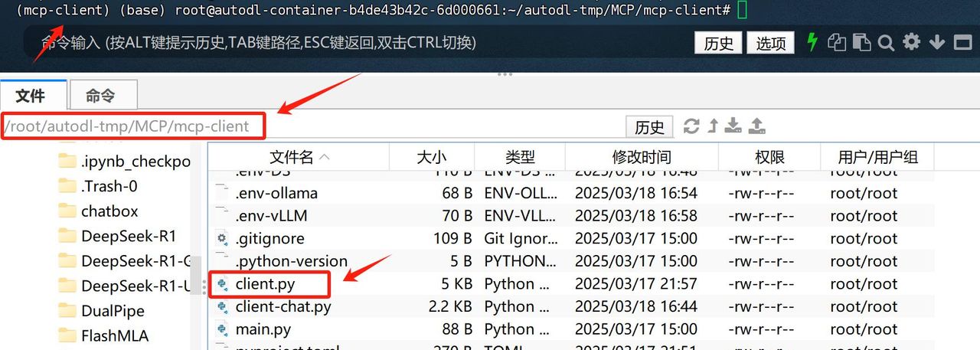Image resolution: width=980 pixels, height=350 pixels.
Task: Click the file icon beside .python-version
Action: (x=223, y=261)
